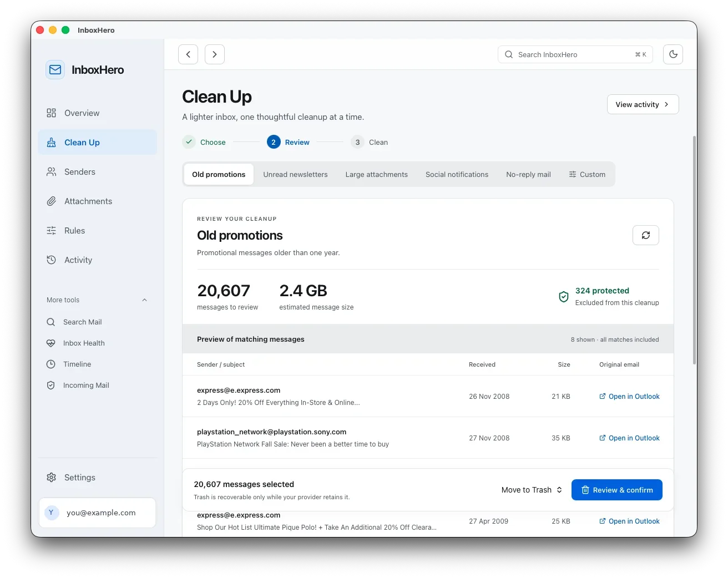Image resolution: width=728 pixels, height=578 pixels.
Task: Click the Inbox Health heart icon
Action: [50, 343]
